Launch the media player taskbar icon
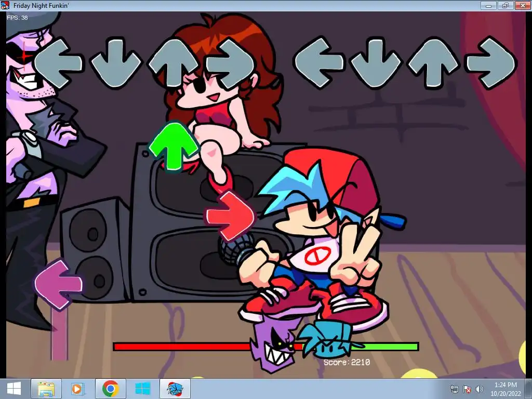This screenshot has height=399, width=532. coord(77,389)
